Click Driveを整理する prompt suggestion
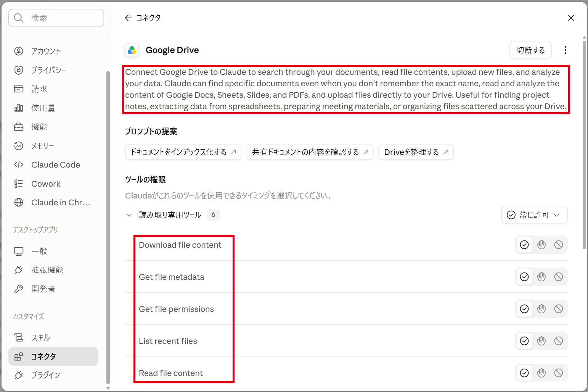This screenshot has width=588, height=392. click(x=416, y=152)
